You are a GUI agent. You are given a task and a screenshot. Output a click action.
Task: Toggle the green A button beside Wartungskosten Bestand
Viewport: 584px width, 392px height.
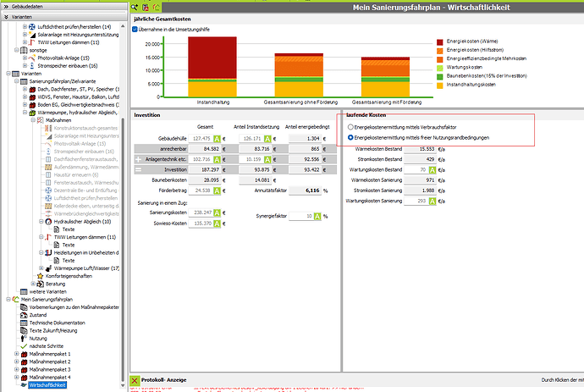pyautogui.click(x=432, y=170)
